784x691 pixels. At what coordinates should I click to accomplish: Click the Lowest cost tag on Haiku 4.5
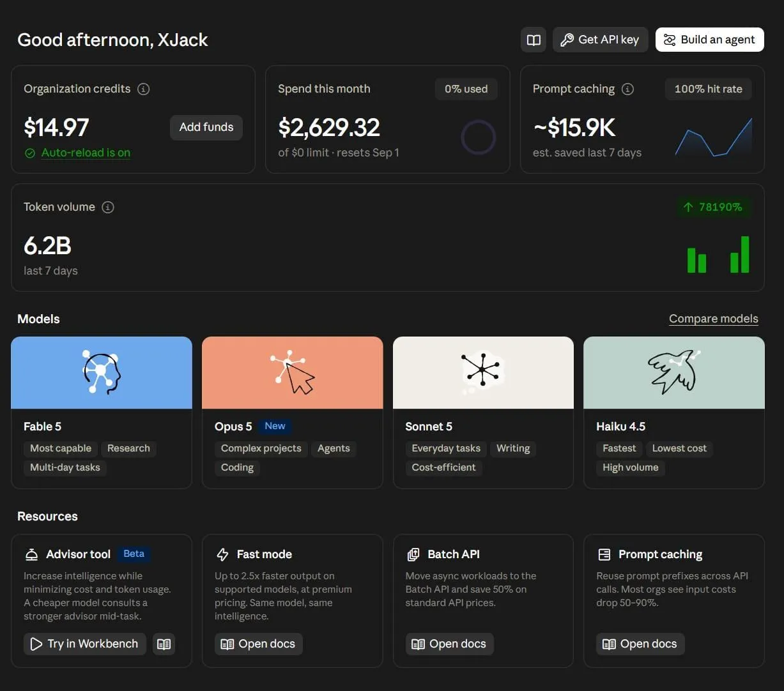[679, 448]
